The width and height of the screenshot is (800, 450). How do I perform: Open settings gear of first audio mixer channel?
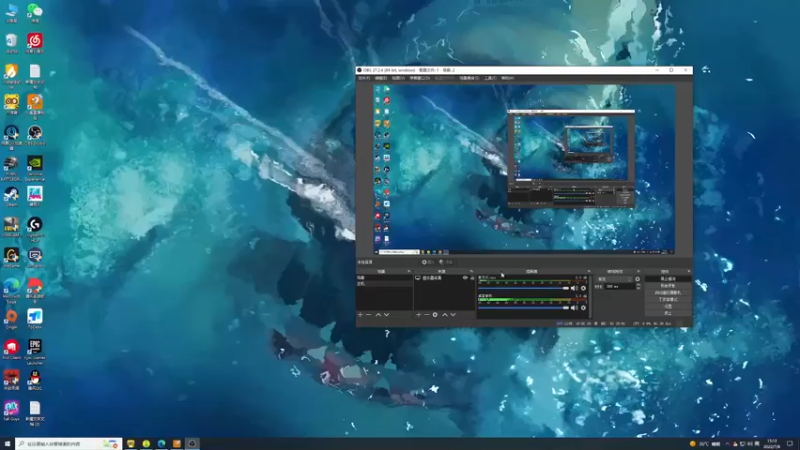click(x=583, y=288)
